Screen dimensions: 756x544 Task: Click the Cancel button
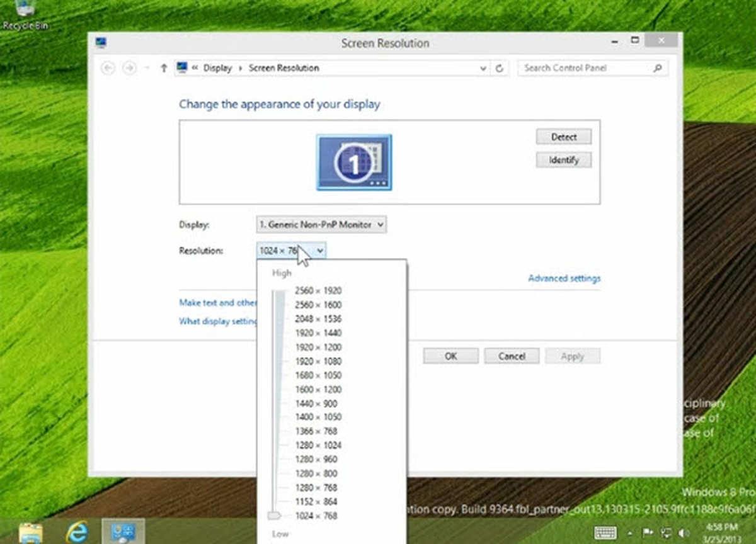click(512, 356)
